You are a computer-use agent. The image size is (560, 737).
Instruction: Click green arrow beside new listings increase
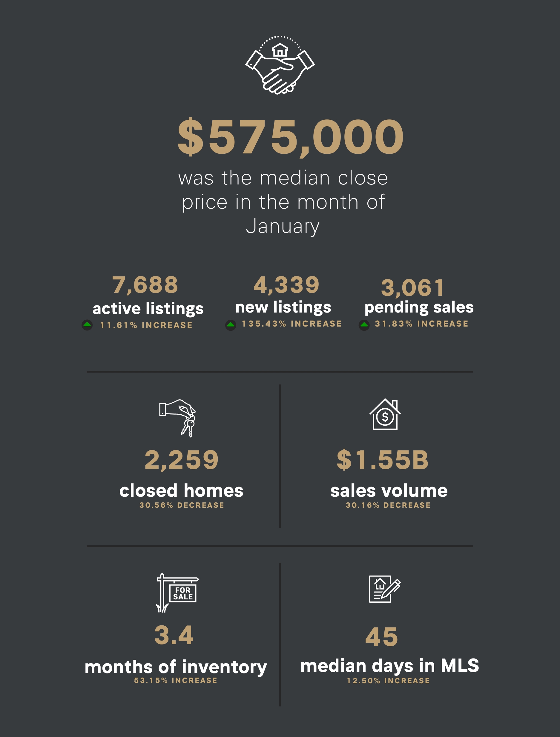[x=231, y=325]
